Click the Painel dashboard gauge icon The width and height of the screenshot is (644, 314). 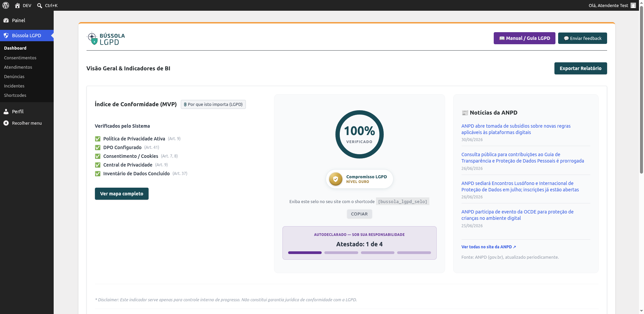coord(6,20)
